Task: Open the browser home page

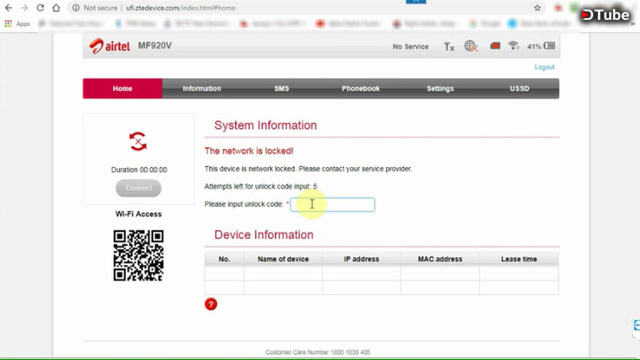Action: tap(56, 8)
